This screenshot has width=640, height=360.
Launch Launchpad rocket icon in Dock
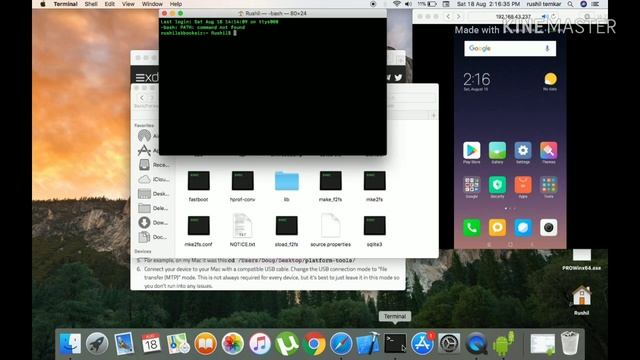pos(97,344)
